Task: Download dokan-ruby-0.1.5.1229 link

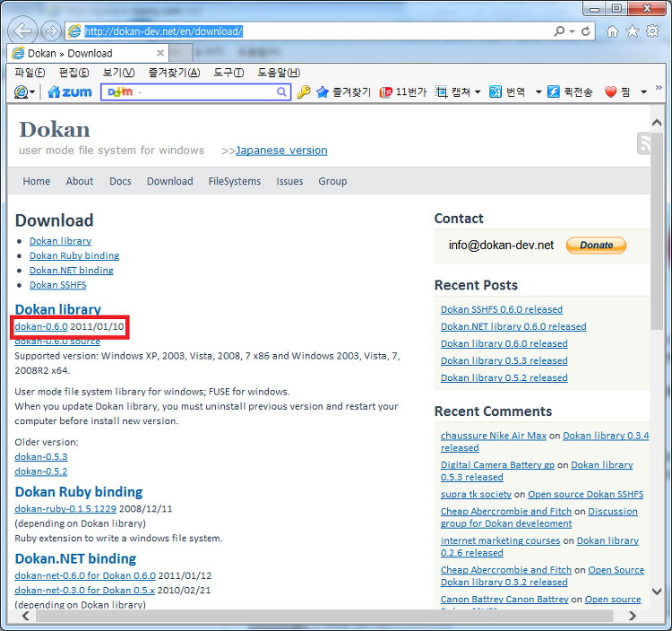Action: point(65,509)
